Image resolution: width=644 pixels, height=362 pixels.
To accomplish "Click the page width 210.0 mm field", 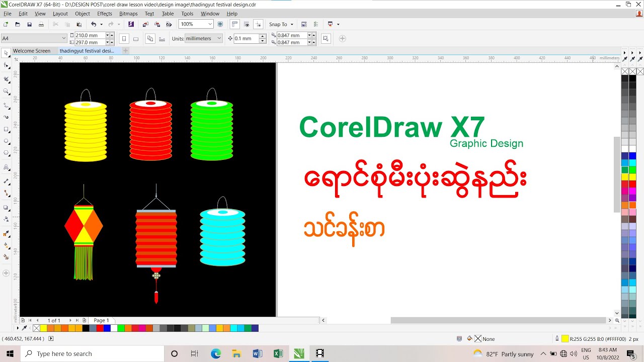I will pos(90,35).
